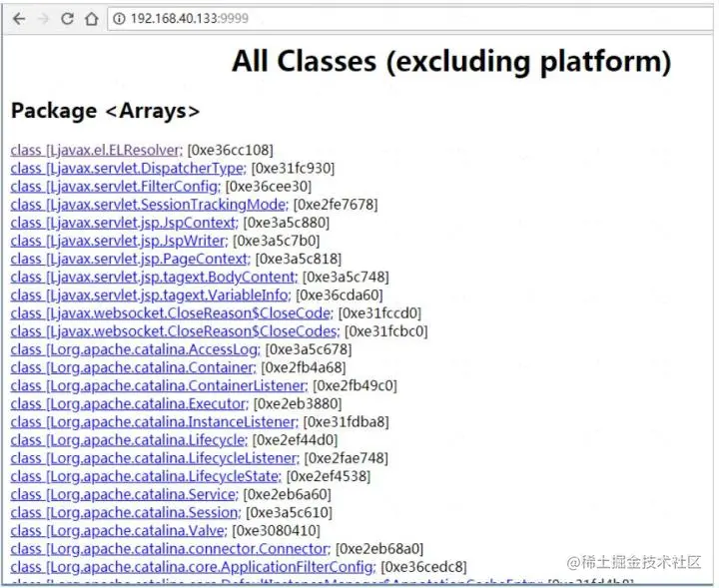Click the address [0xe2fe7678] text
The height and width of the screenshot is (588, 719).
(x=336, y=205)
